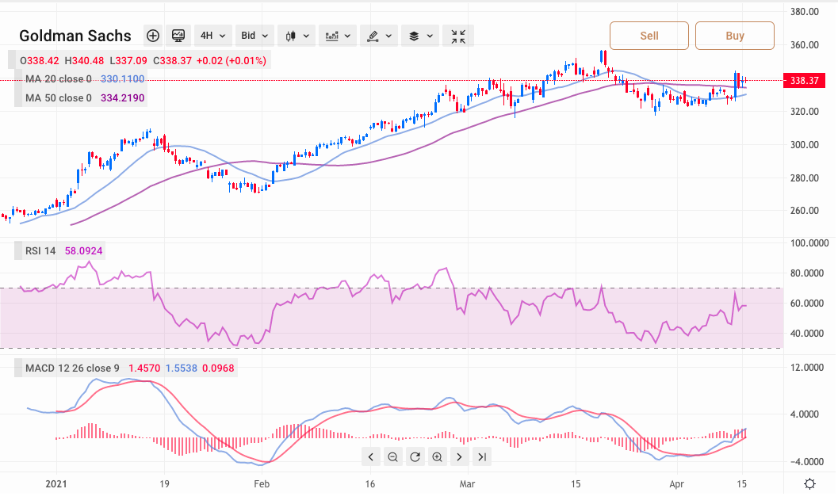Screen dimensions: 838x504
Task: Open the layers dropdown
Action: 420,36
